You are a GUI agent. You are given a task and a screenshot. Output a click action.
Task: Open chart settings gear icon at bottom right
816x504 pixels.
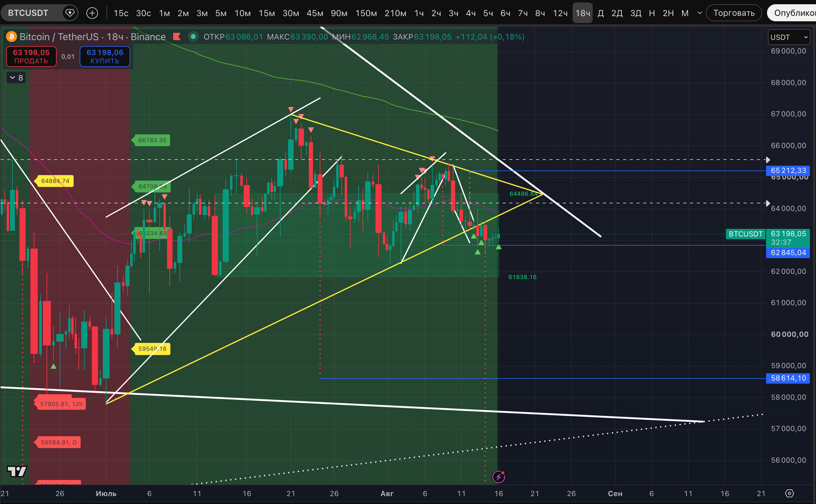click(x=789, y=493)
